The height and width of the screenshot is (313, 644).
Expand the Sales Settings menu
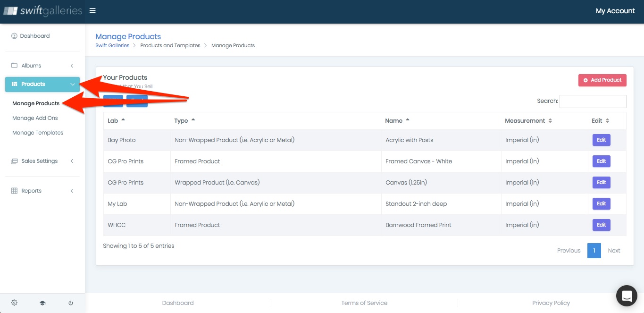tap(42, 161)
